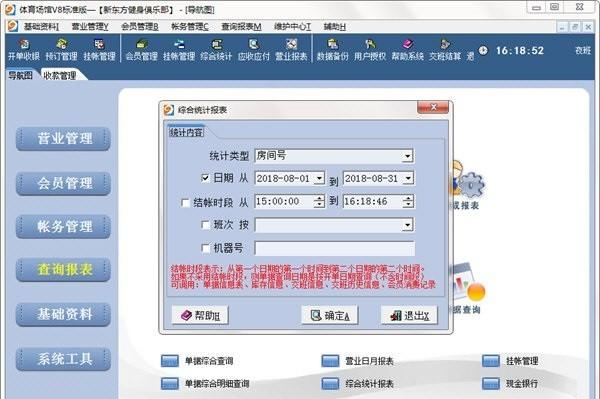Tick the 机器号 checkbox

point(205,249)
